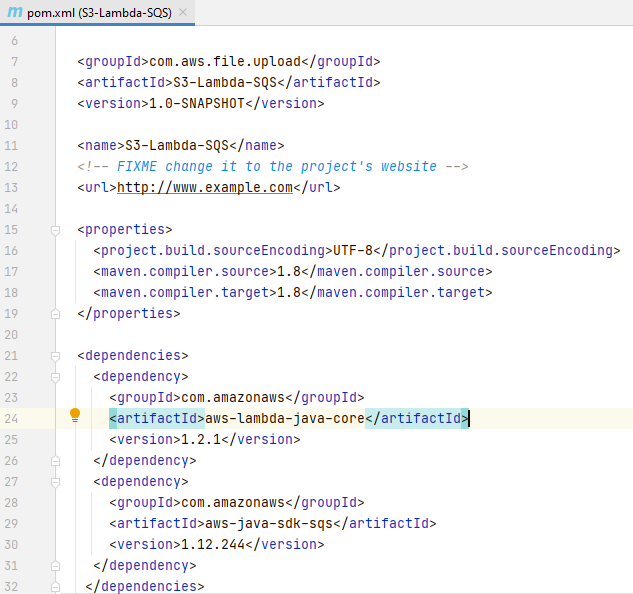This screenshot has width=633, height=594.
Task: Collapse the first dependency at line 22
Action: click(x=56, y=377)
